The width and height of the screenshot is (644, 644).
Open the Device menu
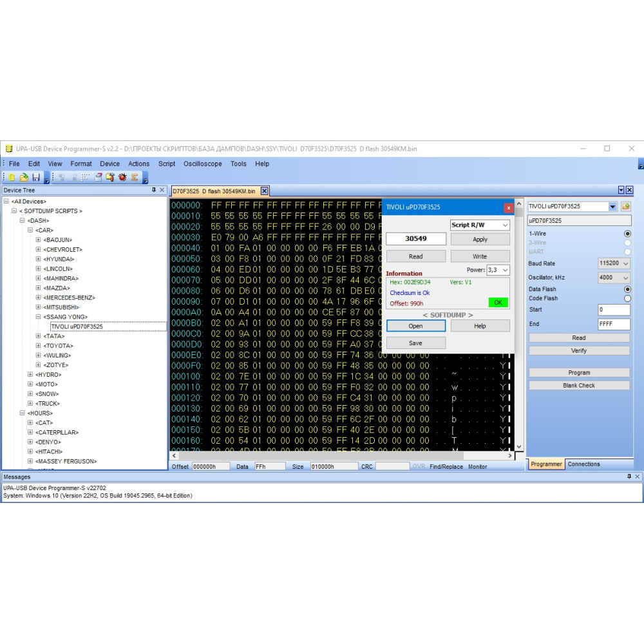109,164
